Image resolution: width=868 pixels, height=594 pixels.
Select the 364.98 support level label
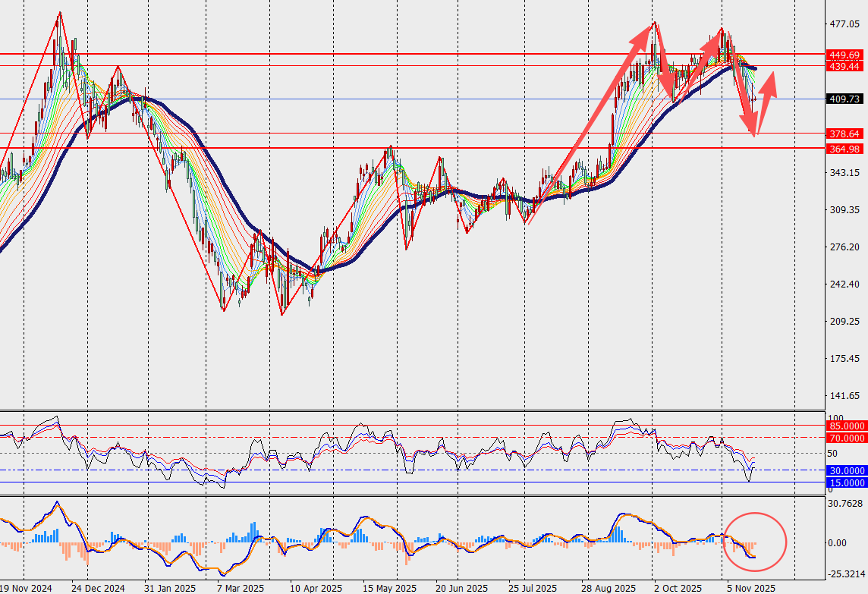[x=846, y=148]
